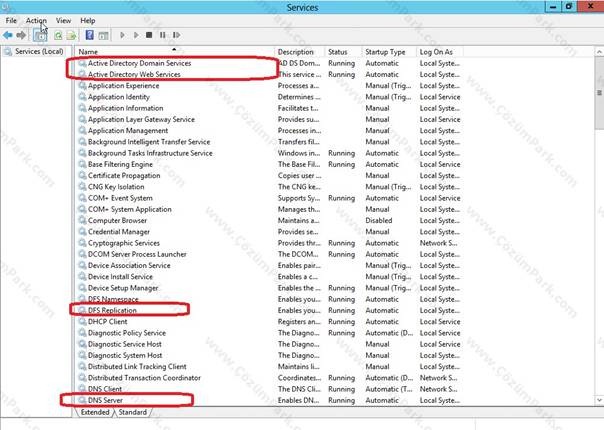Image resolution: width=604 pixels, height=430 pixels.
Task: Click the Refresh toolbar icon
Action: click(58, 35)
